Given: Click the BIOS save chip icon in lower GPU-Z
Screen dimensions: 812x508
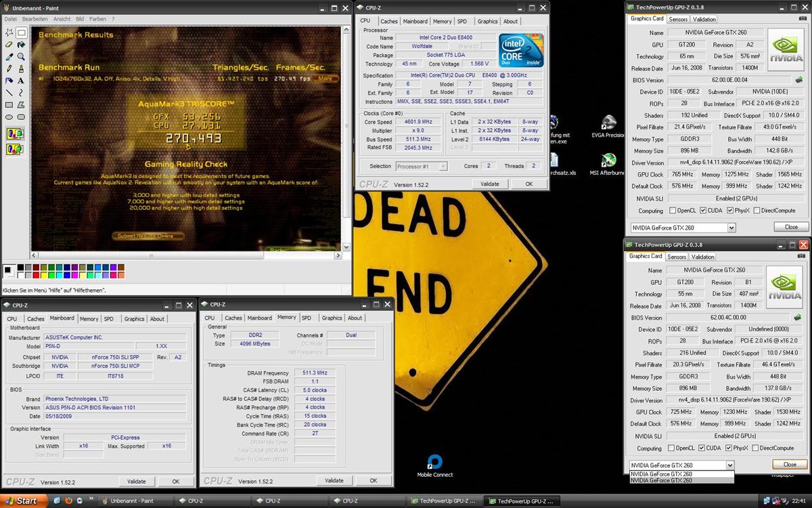Looking at the screenshot, I should [x=798, y=318].
